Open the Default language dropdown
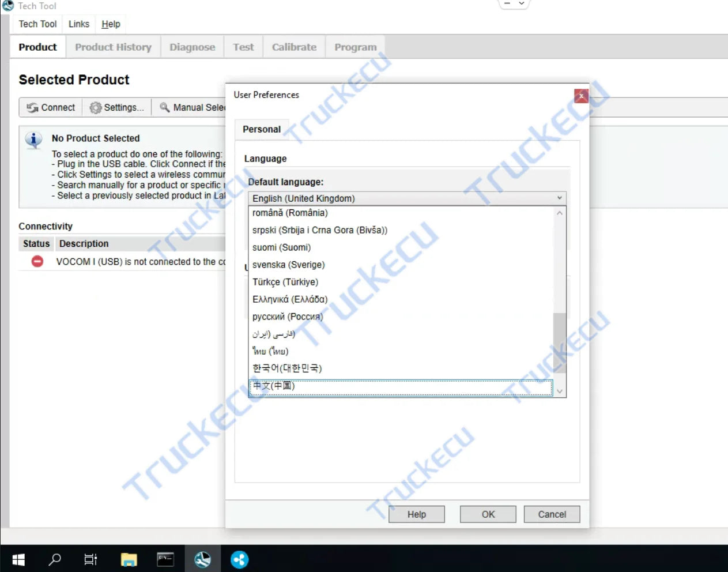The image size is (728, 572). pos(559,198)
